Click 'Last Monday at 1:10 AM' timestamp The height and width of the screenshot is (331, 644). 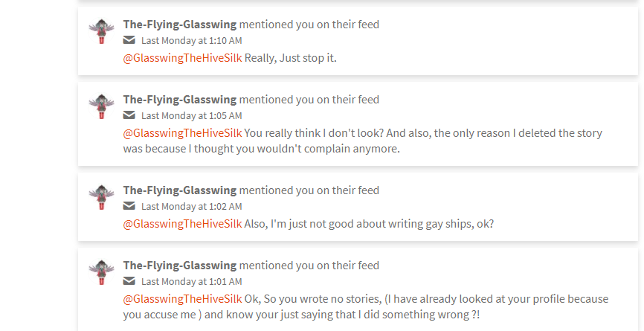(x=191, y=41)
